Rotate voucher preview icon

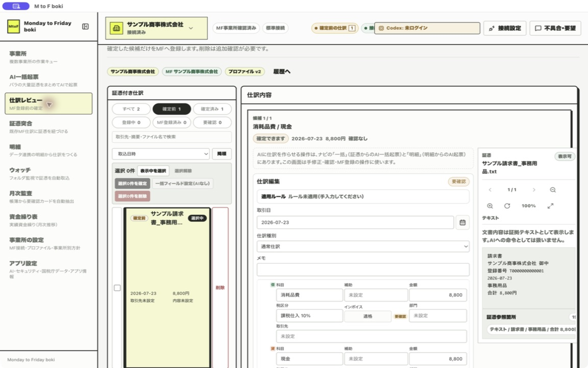click(507, 206)
